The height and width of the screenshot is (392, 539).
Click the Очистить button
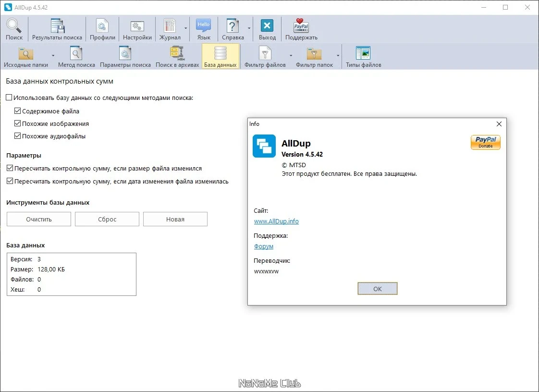click(x=39, y=219)
